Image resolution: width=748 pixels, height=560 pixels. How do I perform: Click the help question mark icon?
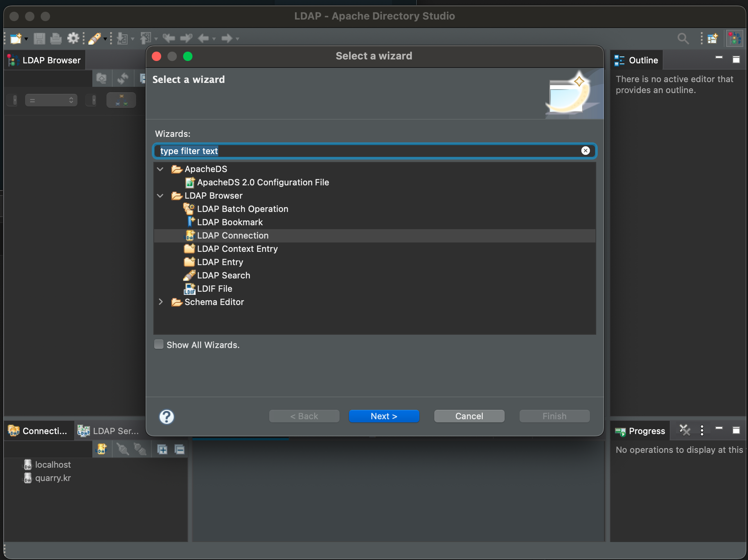166,416
